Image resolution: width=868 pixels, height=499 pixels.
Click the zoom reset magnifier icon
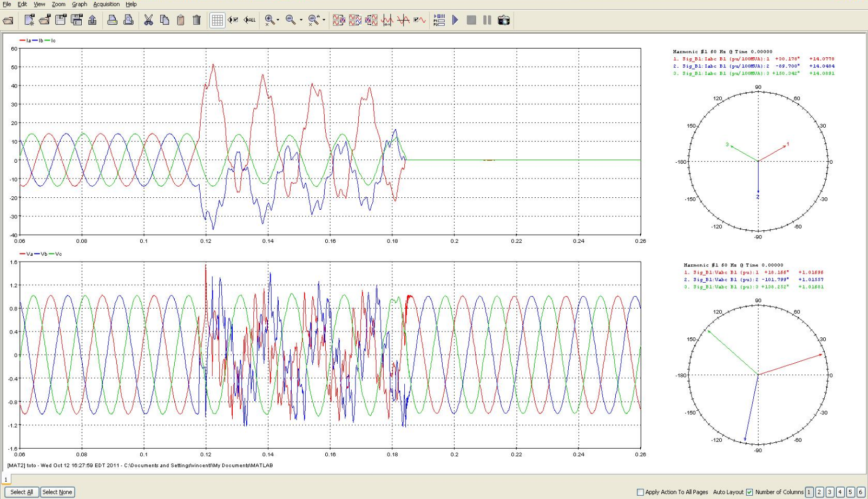[313, 20]
